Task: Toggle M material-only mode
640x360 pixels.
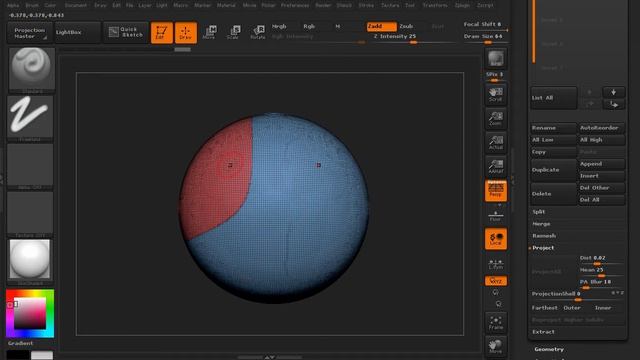Action: tap(338, 27)
